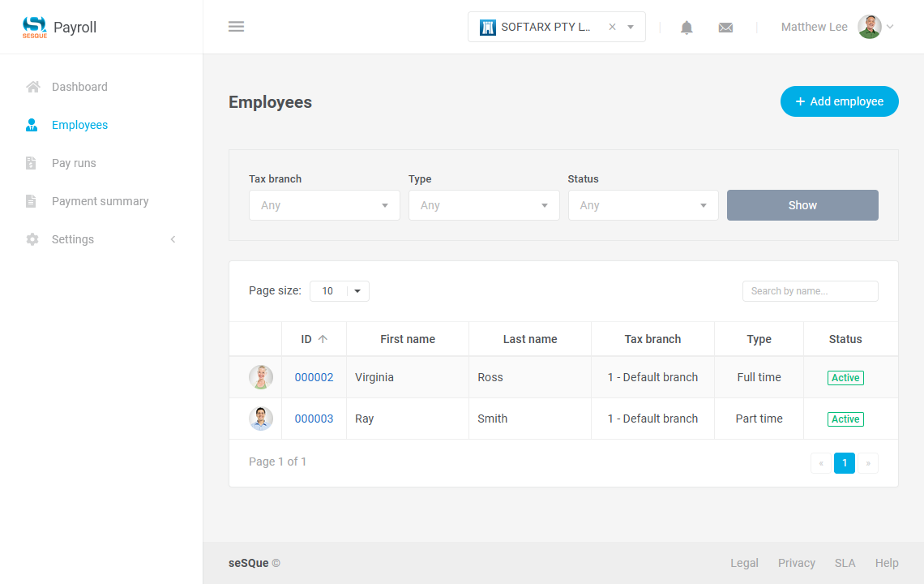The width and height of the screenshot is (924, 584).
Task: Switch to the Employees section
Action: [x=79, y=125]
